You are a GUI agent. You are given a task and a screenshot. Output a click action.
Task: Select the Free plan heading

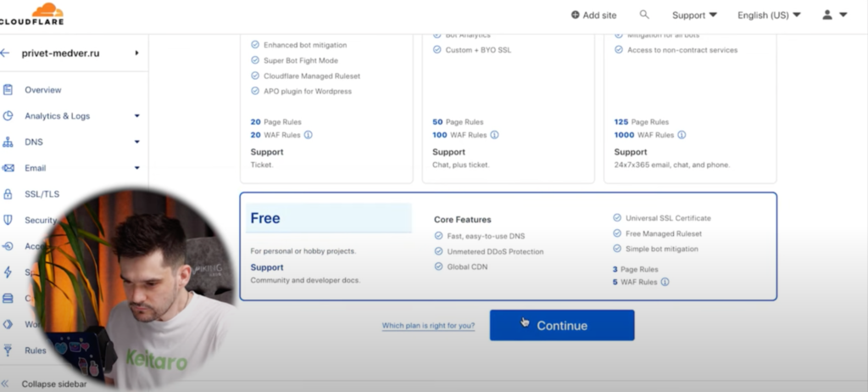265,218
